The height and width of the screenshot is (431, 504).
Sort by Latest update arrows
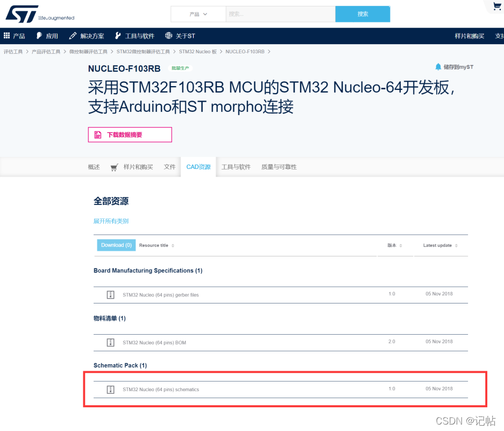click(x=456, y=245)
